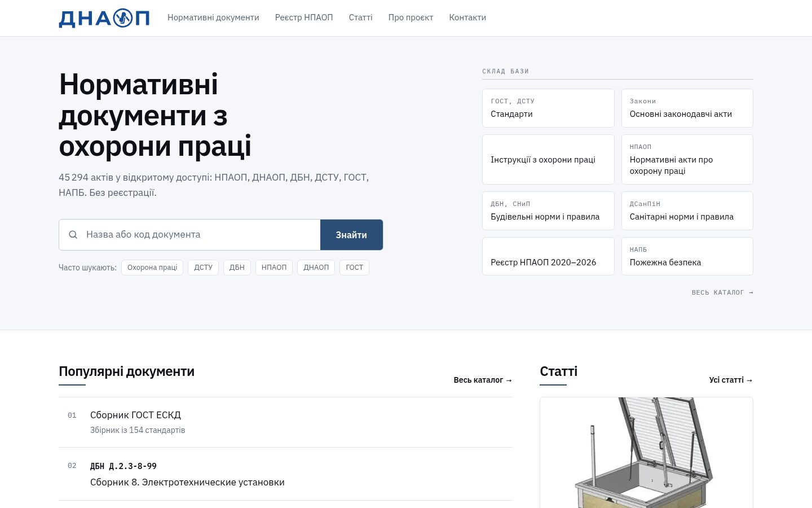The width and height of the screenshot is (812, 508).
Task: Open the Пожежна безпека card
Action: coord(687,256)
